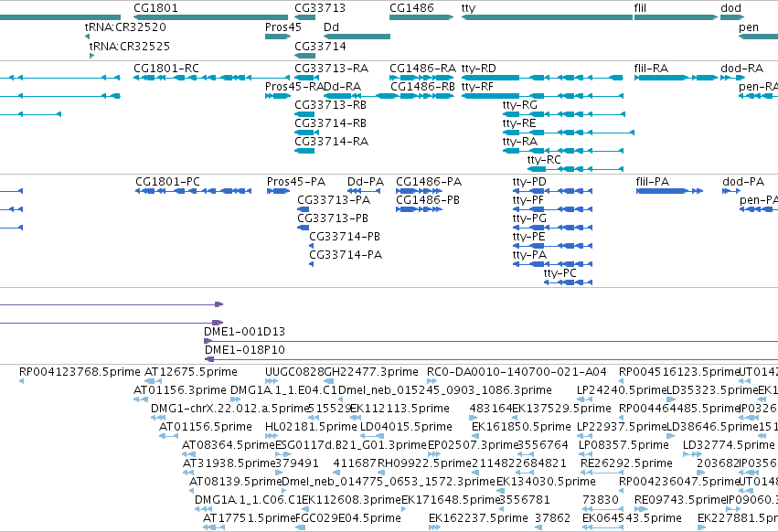Click the Pros45 gene feature
The image size is (778, 532).
pos(278,37)
